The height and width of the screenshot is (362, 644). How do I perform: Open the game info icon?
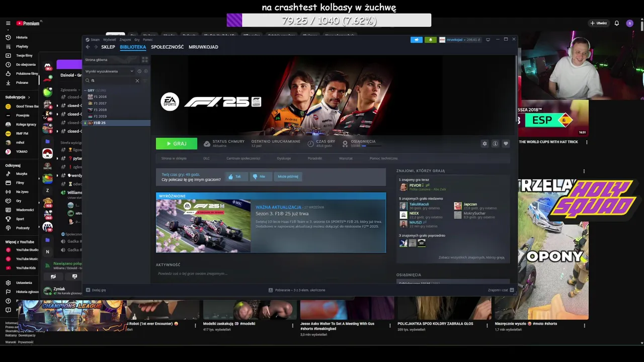tap(495, 144)
